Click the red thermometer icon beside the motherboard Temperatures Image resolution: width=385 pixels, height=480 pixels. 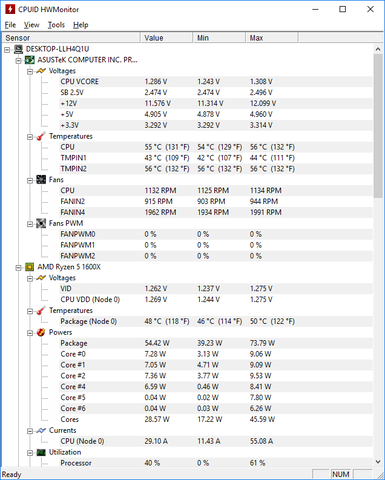pyautogui.click(x=41, y=136)
